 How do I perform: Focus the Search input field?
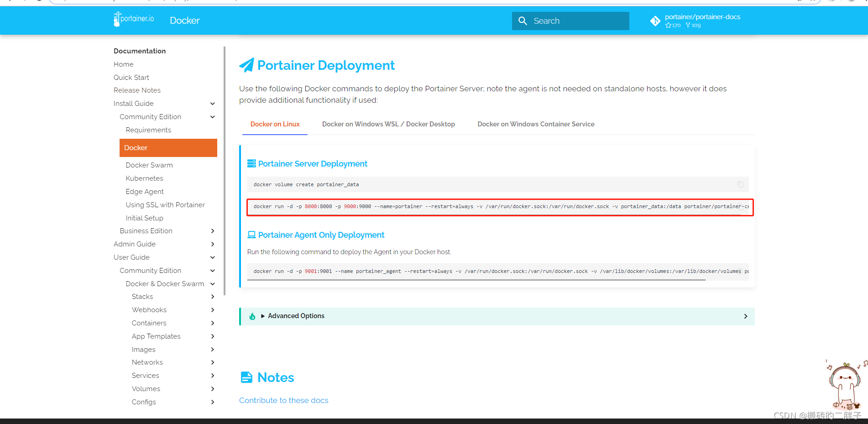(570, 21)
